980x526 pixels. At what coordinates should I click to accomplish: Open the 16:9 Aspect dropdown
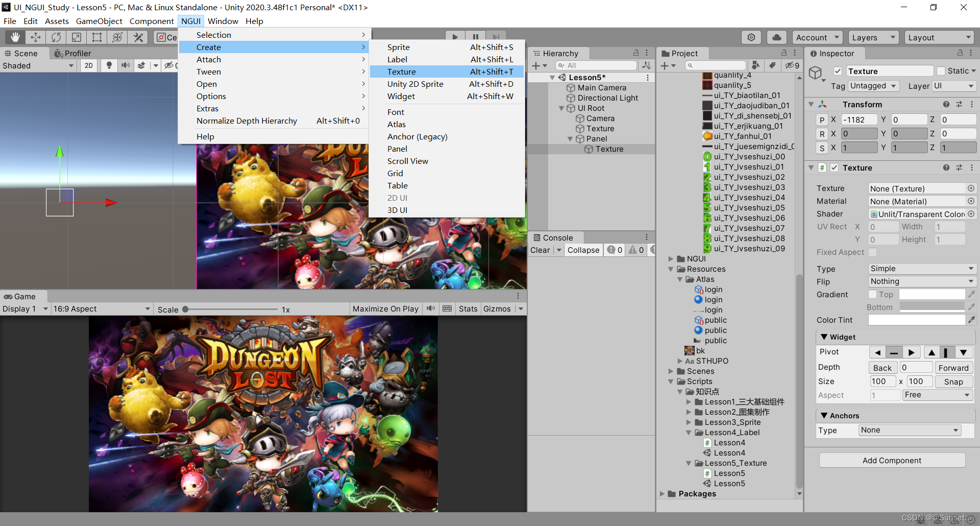102,308
